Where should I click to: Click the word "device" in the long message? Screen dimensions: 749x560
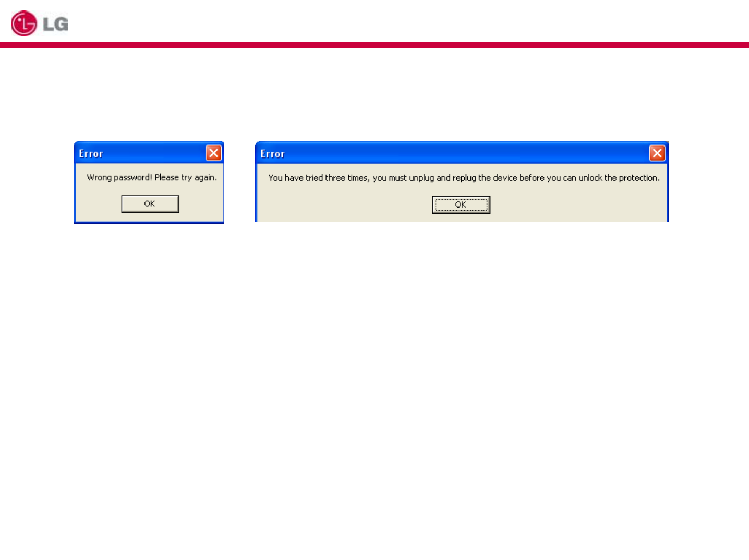click(505, 178)
